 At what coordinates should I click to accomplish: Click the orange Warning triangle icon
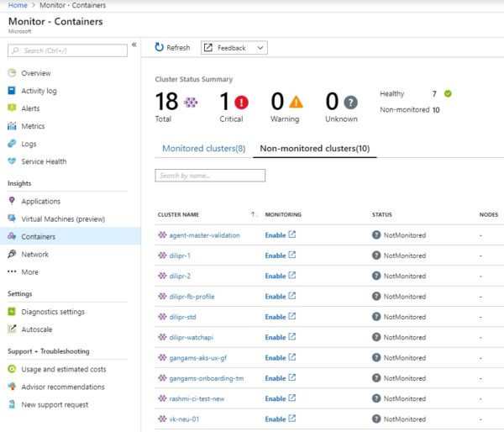point(296,103)
